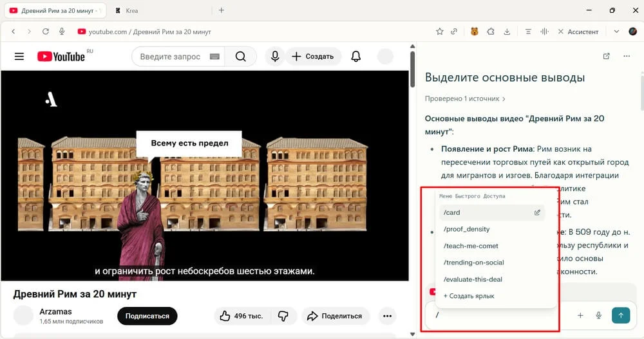This screenshot has height=339, width=644.
Task: Open the chevron dropdown next to Ассистент
Action: (x=616, y=32)
